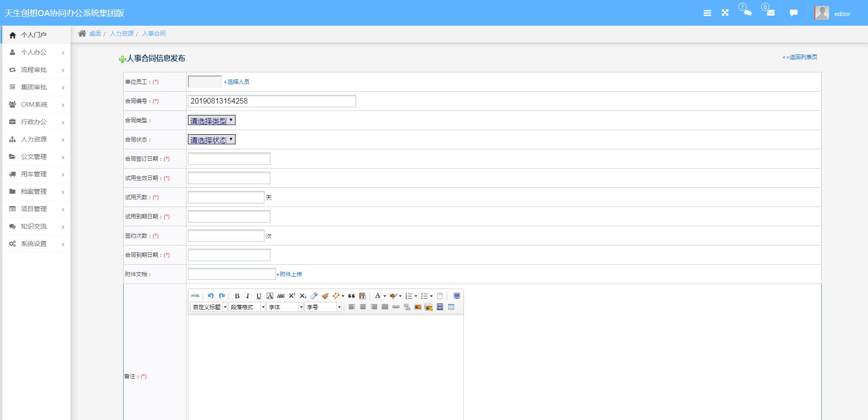This screenshot has height=420, width=868.
Task: Open the font color picker
Action: [378, 296]
